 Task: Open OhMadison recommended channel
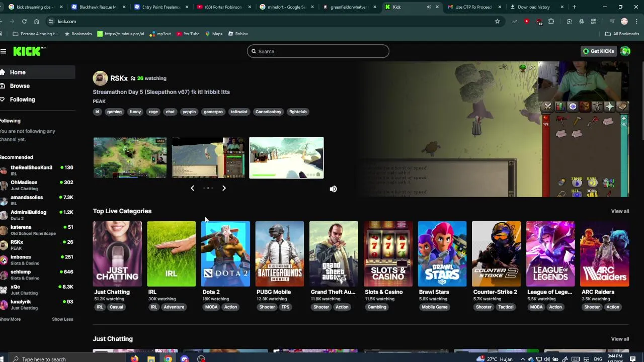pos(37,185)
